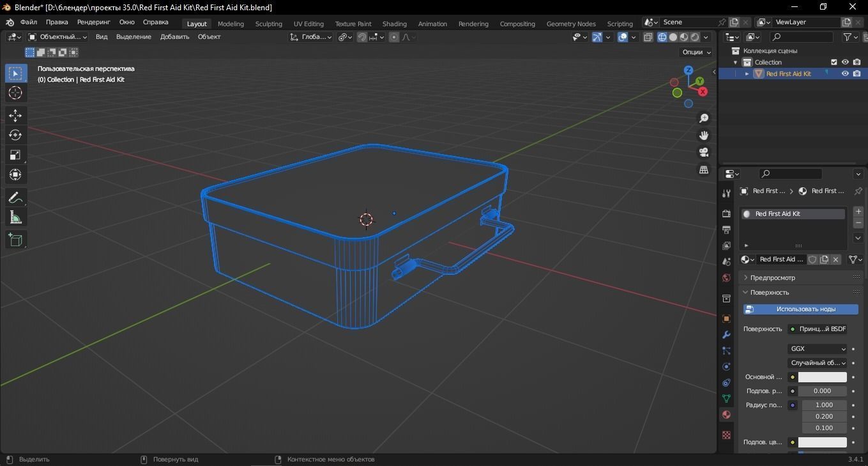Hide Collection in viewport via eye icon
This screenshot has height=466, width=868.
click(x=845, y=62)
